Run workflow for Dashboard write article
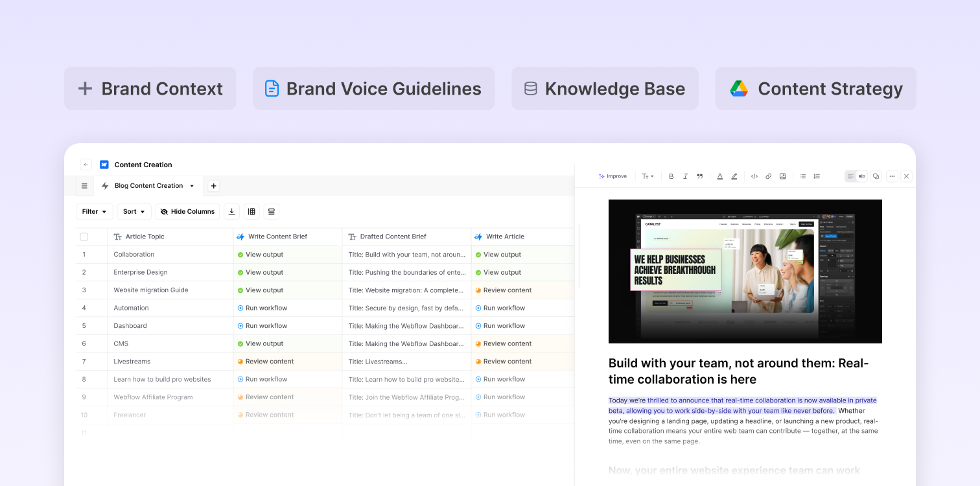The width and height of the screenshot is (980, 486). tap(500, 326)
